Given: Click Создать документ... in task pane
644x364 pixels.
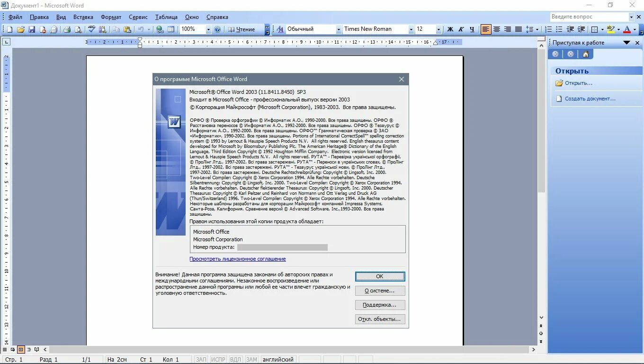Looking at the screenshot, I should [590, 99].
